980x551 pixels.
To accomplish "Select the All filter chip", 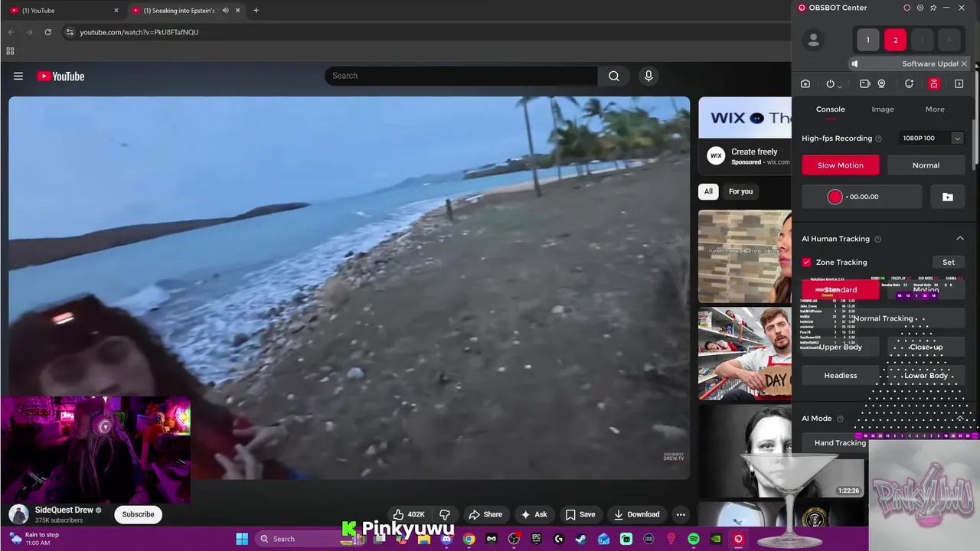I will 708,191.
